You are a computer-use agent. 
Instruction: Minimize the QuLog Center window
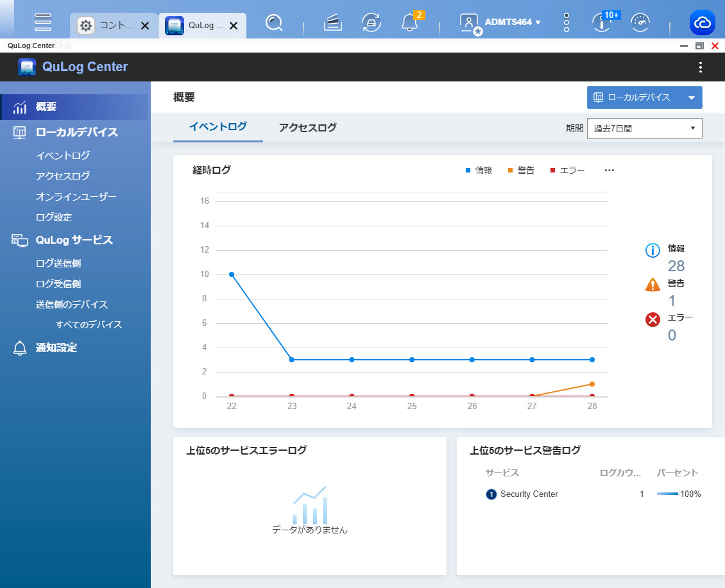tap(684, 46)
